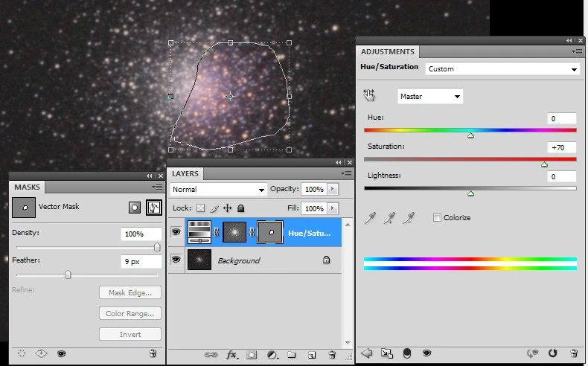Viewport: 588px width, 366px height.
Task: Open the Normal blend mode dropdown
Action: 218,190
